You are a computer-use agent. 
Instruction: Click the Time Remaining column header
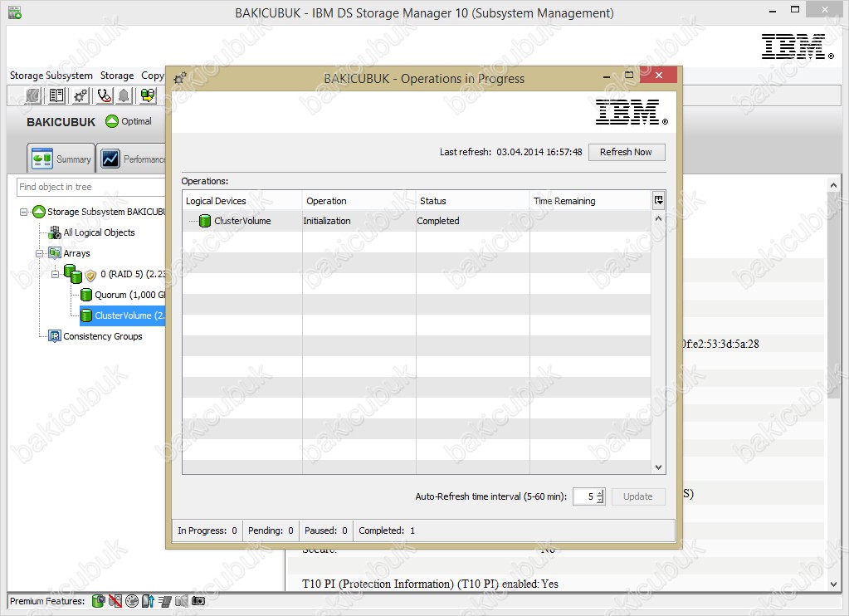[x=590, y=200]
